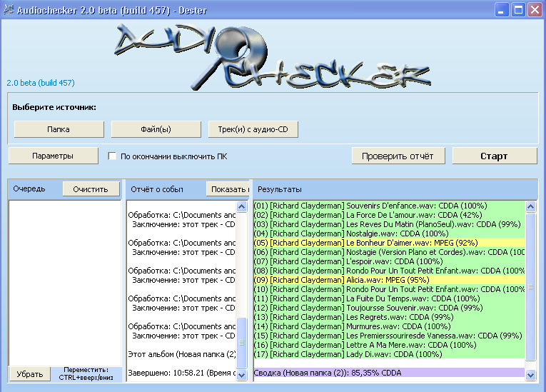Viewport: 546px width, 392px height.
Task: Select result (10) Rondo Pour Un Tout Petit Enfant
Action: pos(389,289)
